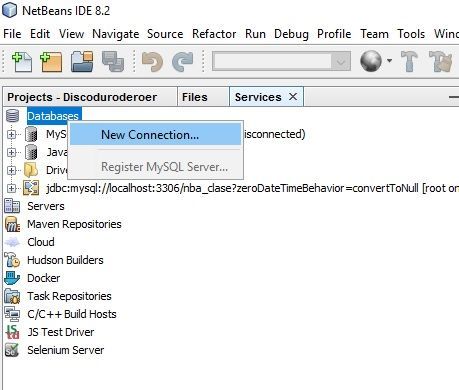
Task: Click the Servers node icon
Action: click(12, 206)
